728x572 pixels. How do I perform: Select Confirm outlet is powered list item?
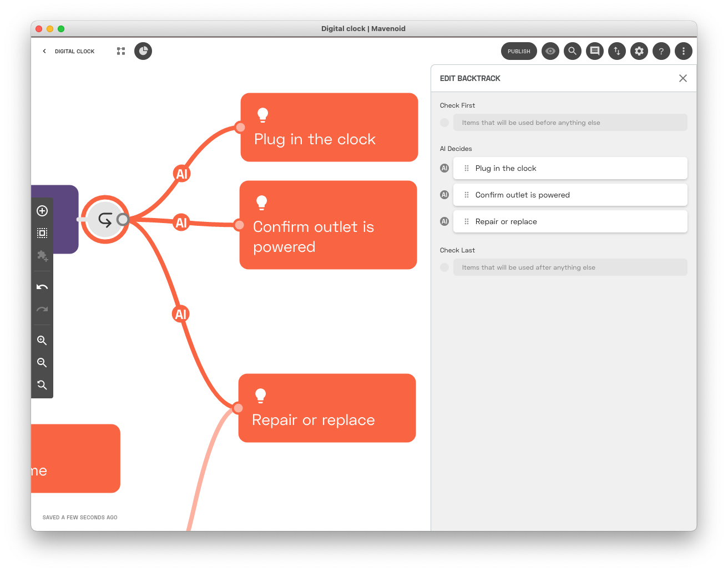(x=570, y=195)
